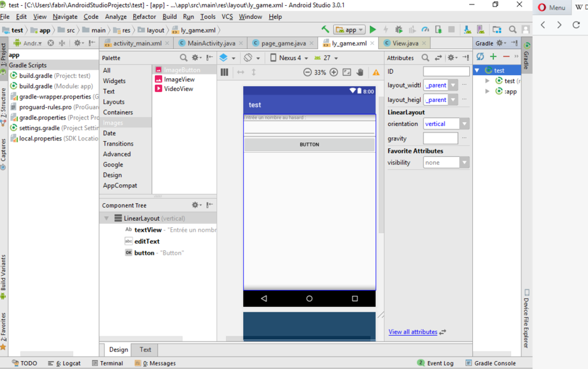Open the Refactor menu
Viewport: 588px width, 369px height.
tap(144, 16)
